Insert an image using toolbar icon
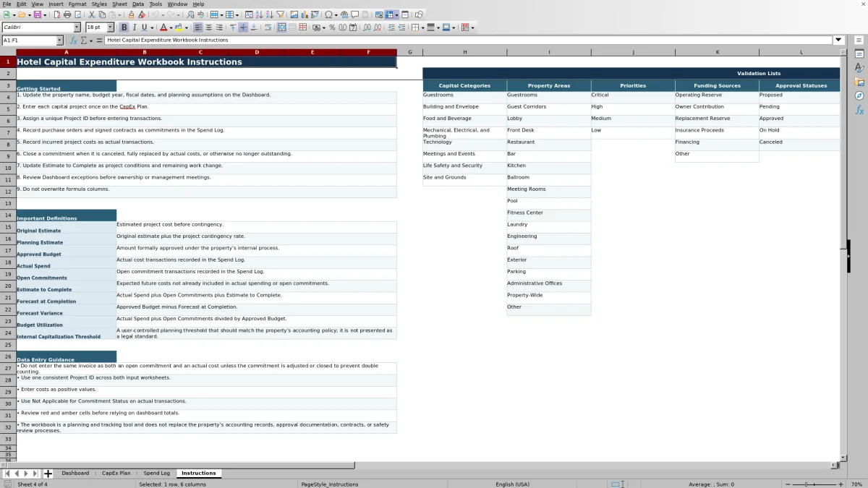Screen dimensions: 868x488 click(x=294, y=14)
